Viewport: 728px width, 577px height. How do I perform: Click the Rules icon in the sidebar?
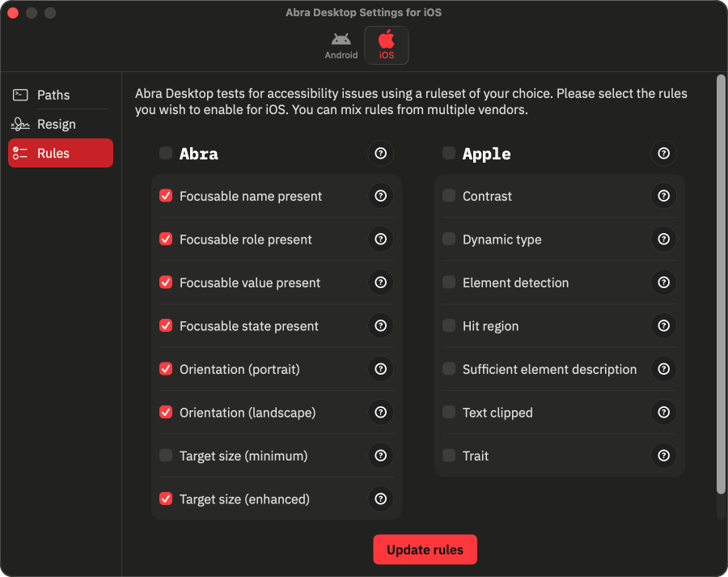(19, 153)
